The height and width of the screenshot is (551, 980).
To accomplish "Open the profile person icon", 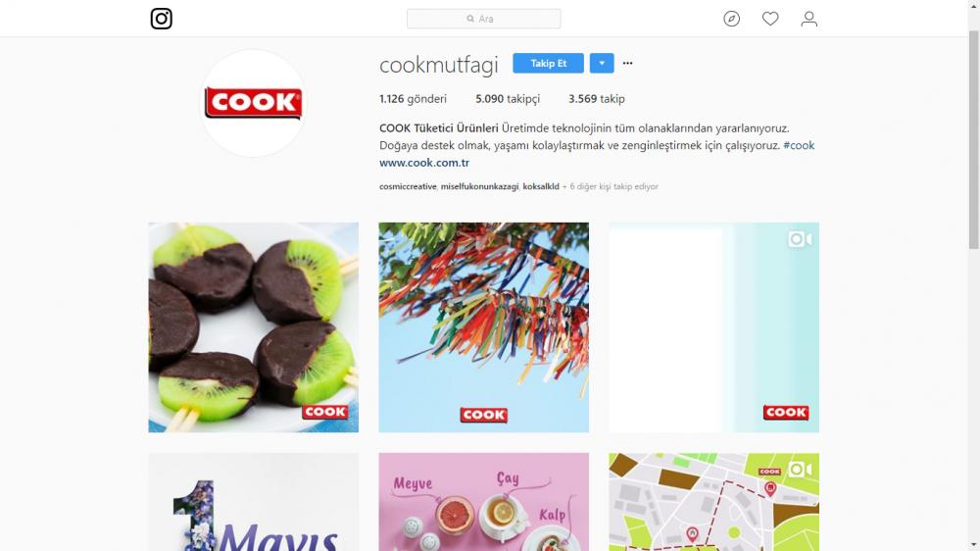I will tap(808, 19).
